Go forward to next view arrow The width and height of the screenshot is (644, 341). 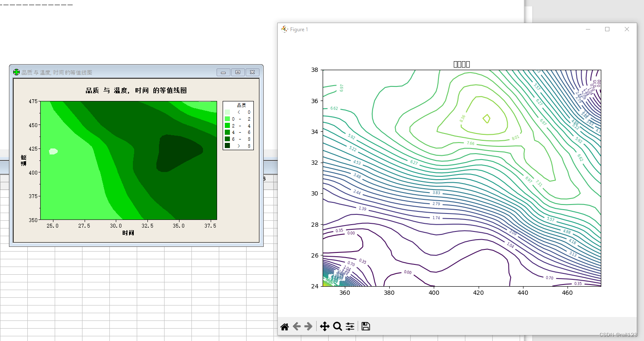[x=308, y=326]
